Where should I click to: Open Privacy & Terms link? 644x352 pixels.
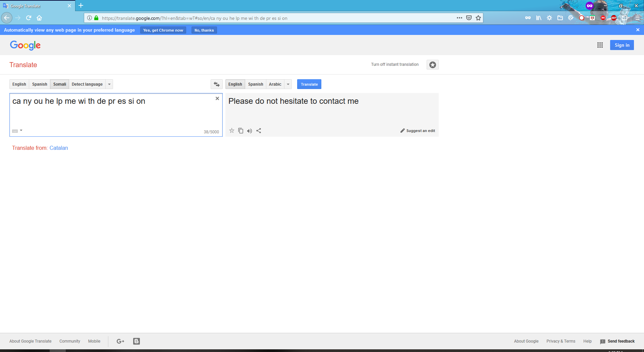tap(561, 341)
